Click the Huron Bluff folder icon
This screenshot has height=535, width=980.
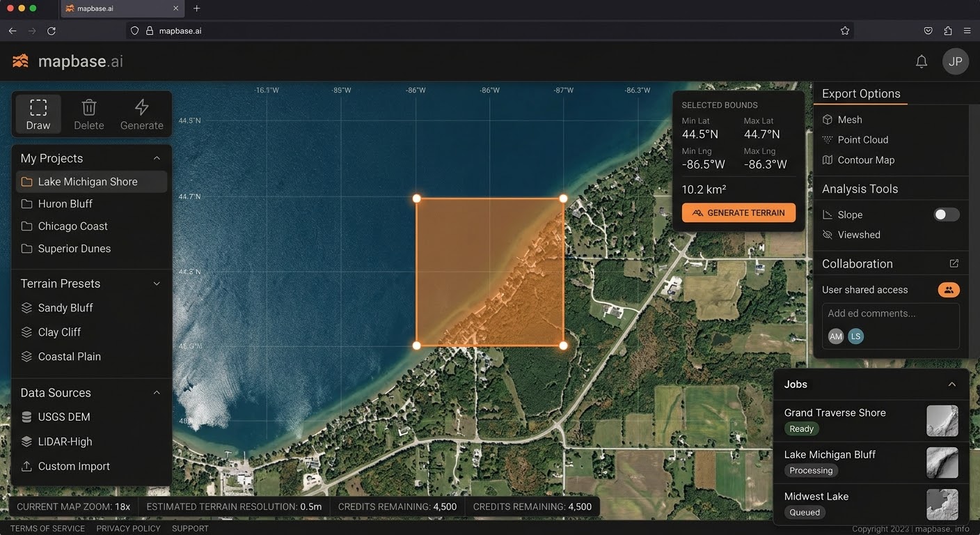point(26,204)
